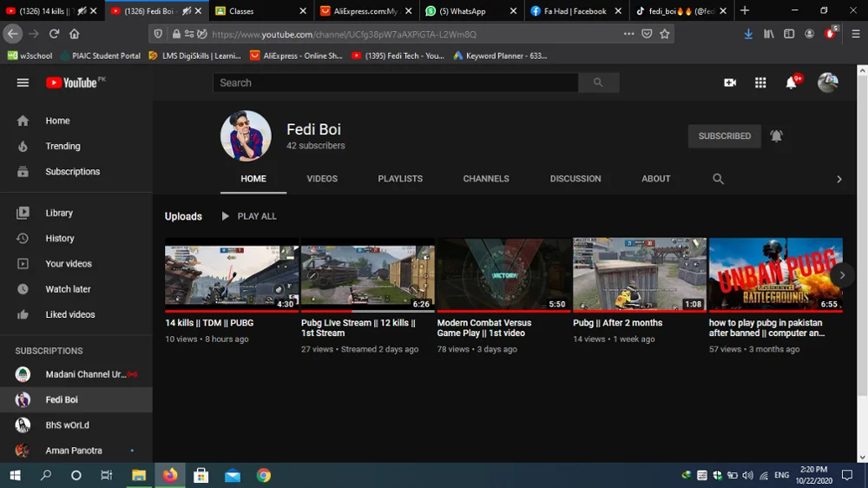The width and height of the screenshot is (868, 488).
Task: Click the SUBSCRIBED button
Action: click(x=724, y=135)
